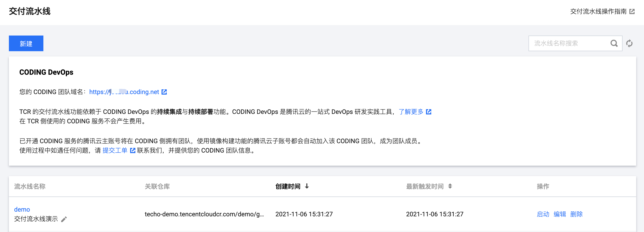This screenshot has width=644, height=232.
Task: Click 启动 for the demo pipeline
Action: pos(543,214)
